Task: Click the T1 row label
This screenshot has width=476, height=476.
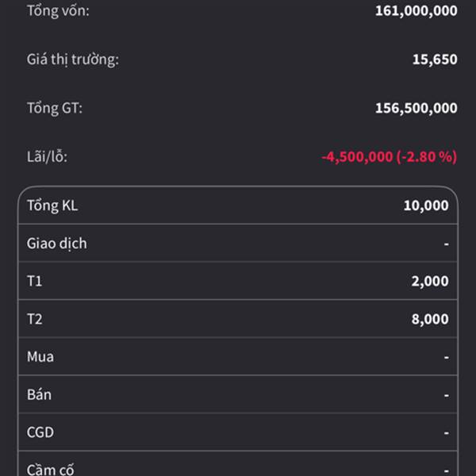Action: pos(35,281)
